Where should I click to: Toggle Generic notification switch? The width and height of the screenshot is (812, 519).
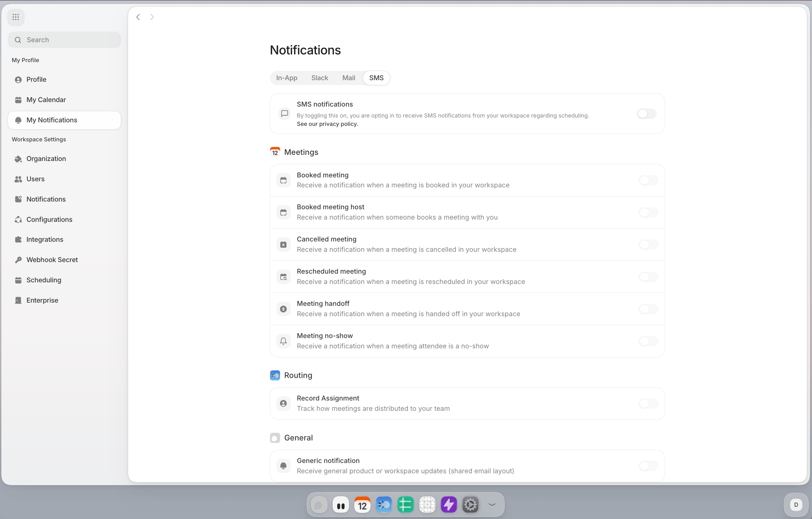coord(649,466)
